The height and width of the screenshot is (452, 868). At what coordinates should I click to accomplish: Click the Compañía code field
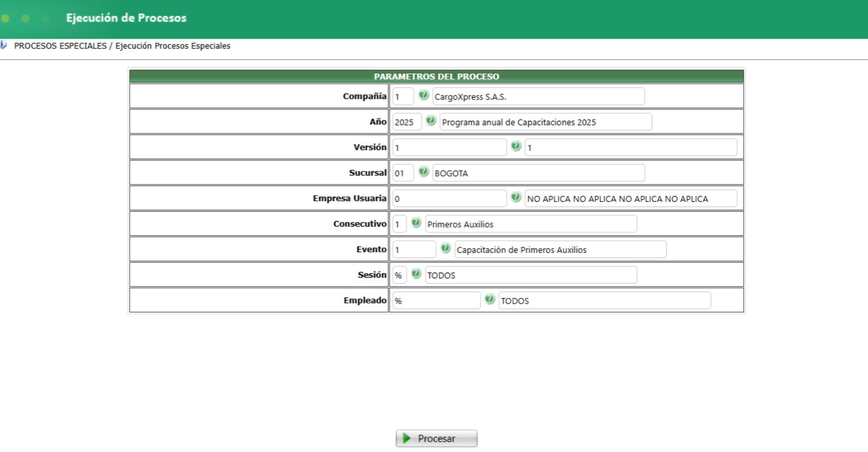pyautogui.click(x=403, y=97)
